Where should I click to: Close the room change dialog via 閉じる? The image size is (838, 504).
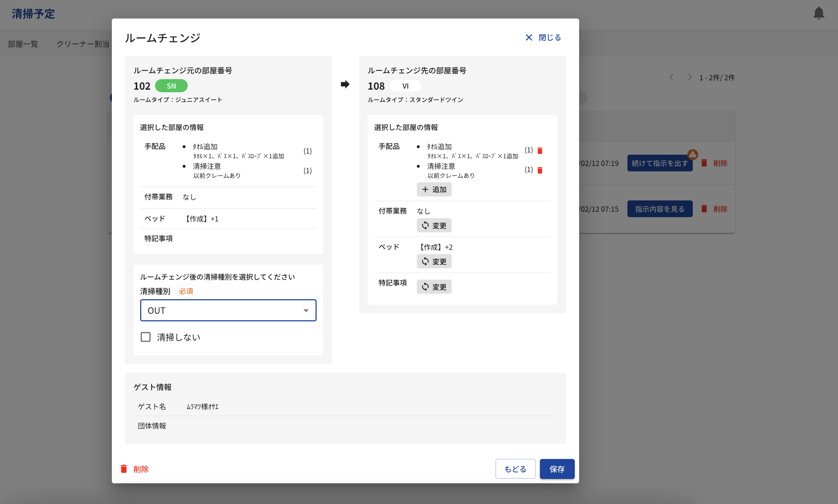pos(543,37)
